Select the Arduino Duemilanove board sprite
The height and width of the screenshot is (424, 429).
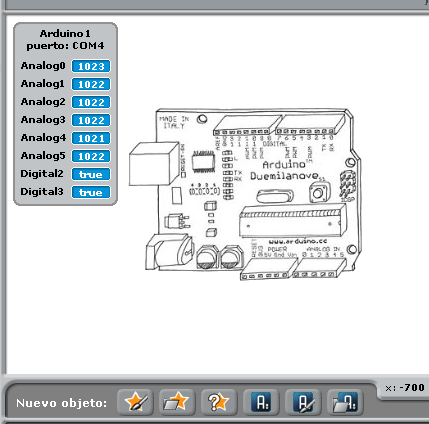point(245,194)
